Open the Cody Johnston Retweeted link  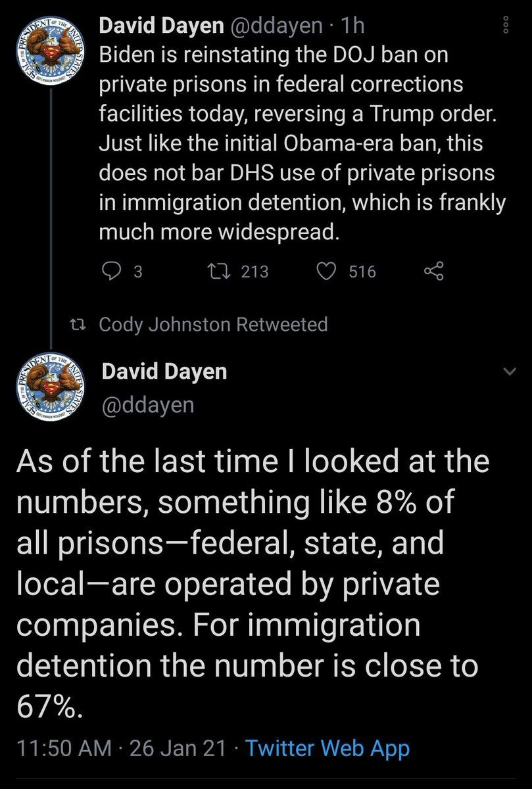[x=212, y=324]
